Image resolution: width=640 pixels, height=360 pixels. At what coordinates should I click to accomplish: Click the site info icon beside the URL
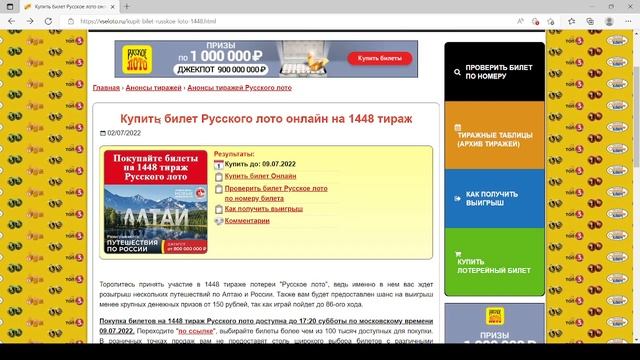pos(71,21)
